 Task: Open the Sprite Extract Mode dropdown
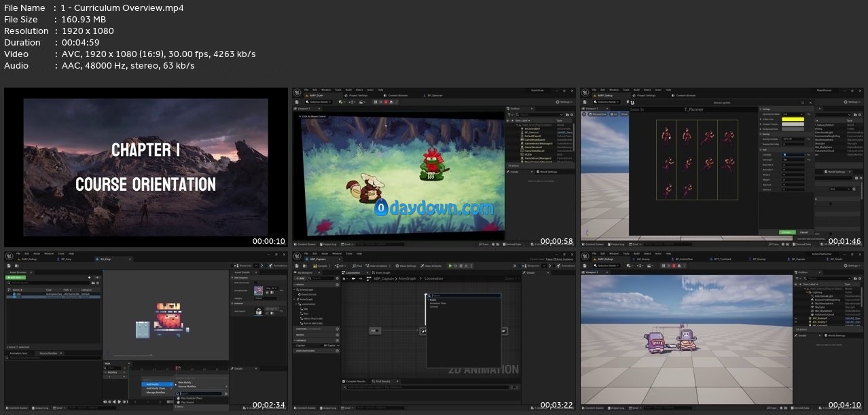coord(793,114)
